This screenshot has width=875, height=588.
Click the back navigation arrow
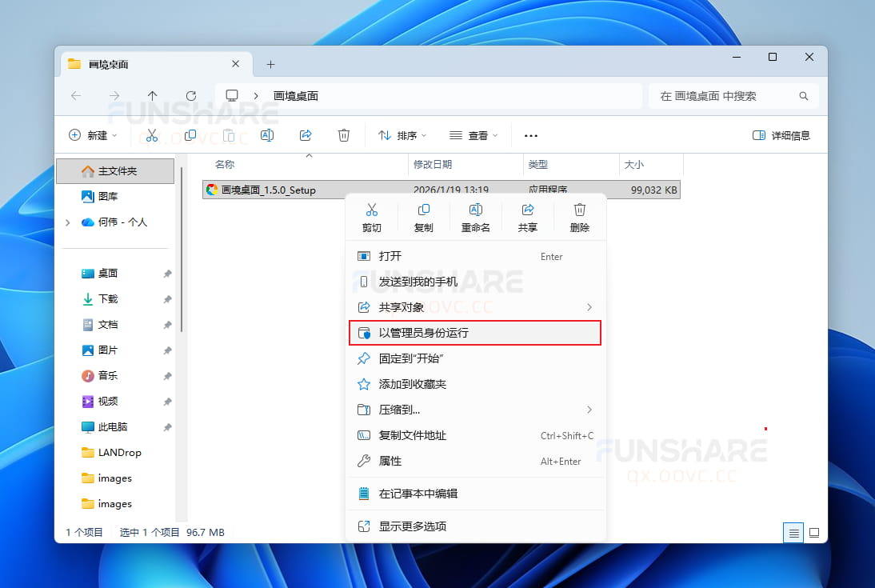coord(76,95)
